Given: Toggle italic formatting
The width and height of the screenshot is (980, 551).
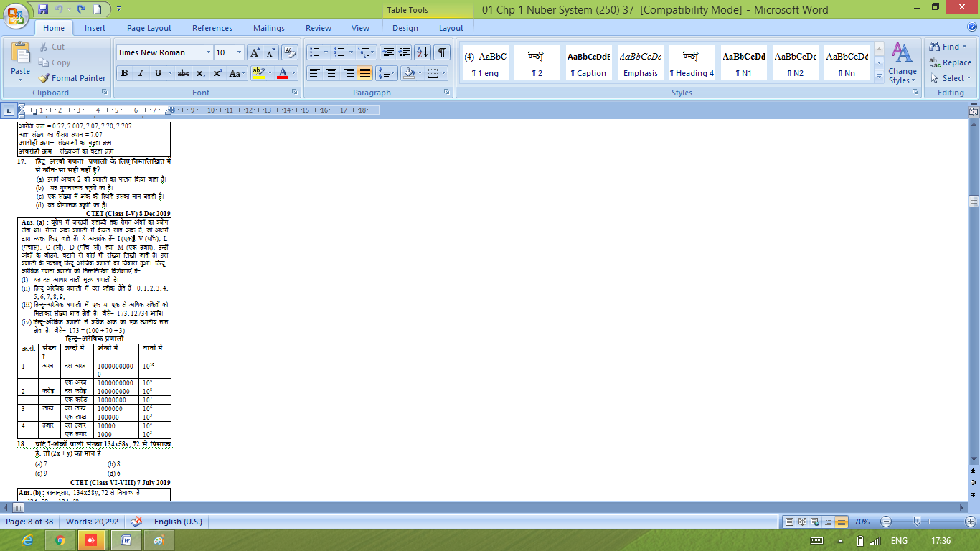Looking at the screenshot, I should (x=141, y=73).
